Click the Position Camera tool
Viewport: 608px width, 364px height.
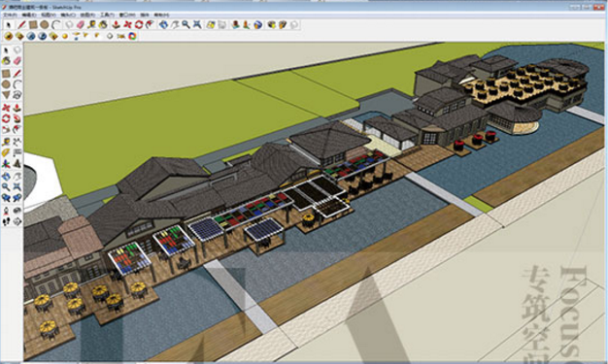pyautogui.click(x=6, y=211)
